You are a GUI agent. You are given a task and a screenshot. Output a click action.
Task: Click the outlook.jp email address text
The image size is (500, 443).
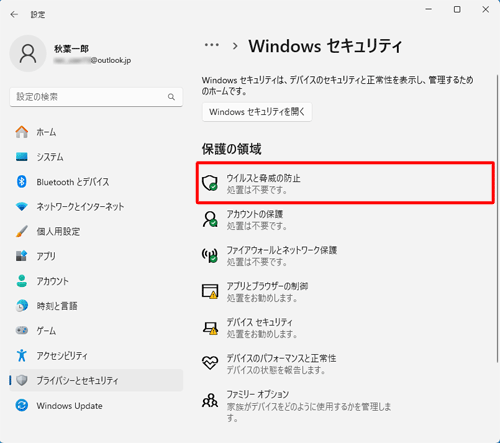(92, 60)
